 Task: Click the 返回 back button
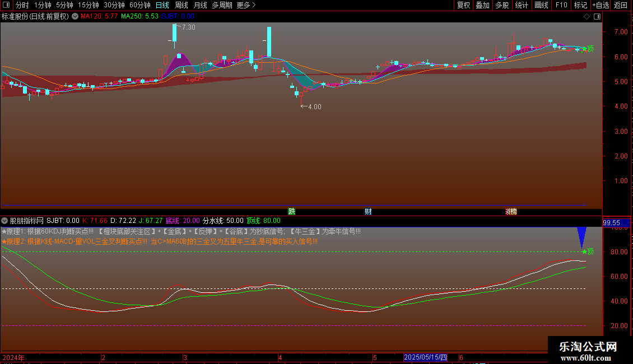(x=621, y=5)
